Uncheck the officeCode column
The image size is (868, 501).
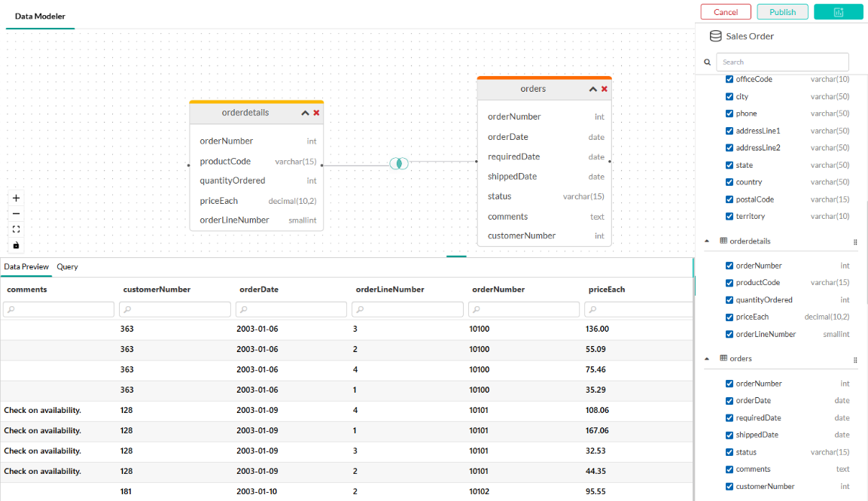pos(729,79)
